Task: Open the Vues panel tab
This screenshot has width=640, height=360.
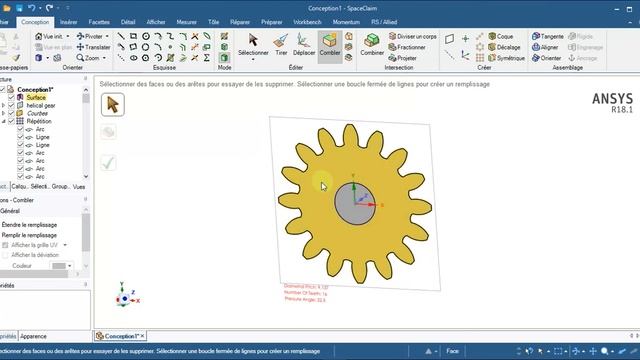Action: tap(79, 187)
